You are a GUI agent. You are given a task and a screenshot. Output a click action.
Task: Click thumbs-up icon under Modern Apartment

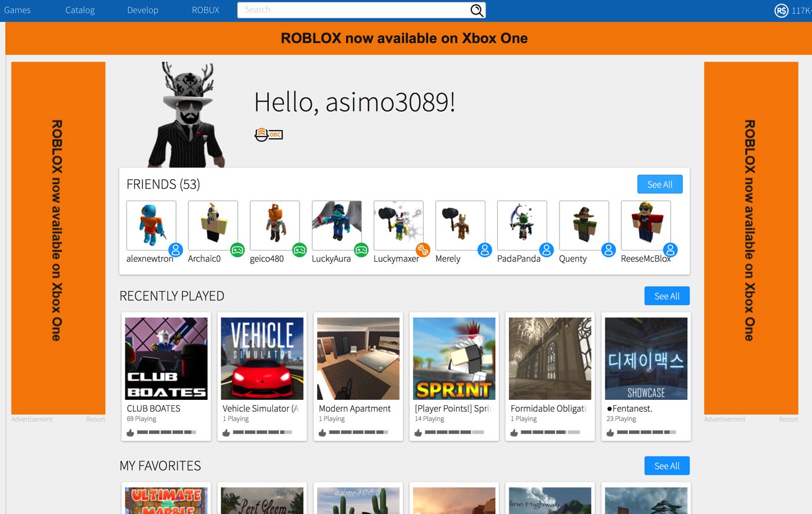coord(322,432)
